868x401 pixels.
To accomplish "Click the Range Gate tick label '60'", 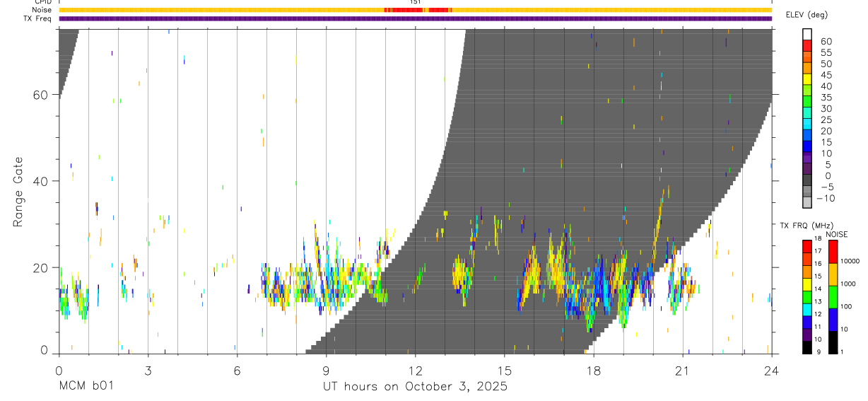I will [40, 95].
